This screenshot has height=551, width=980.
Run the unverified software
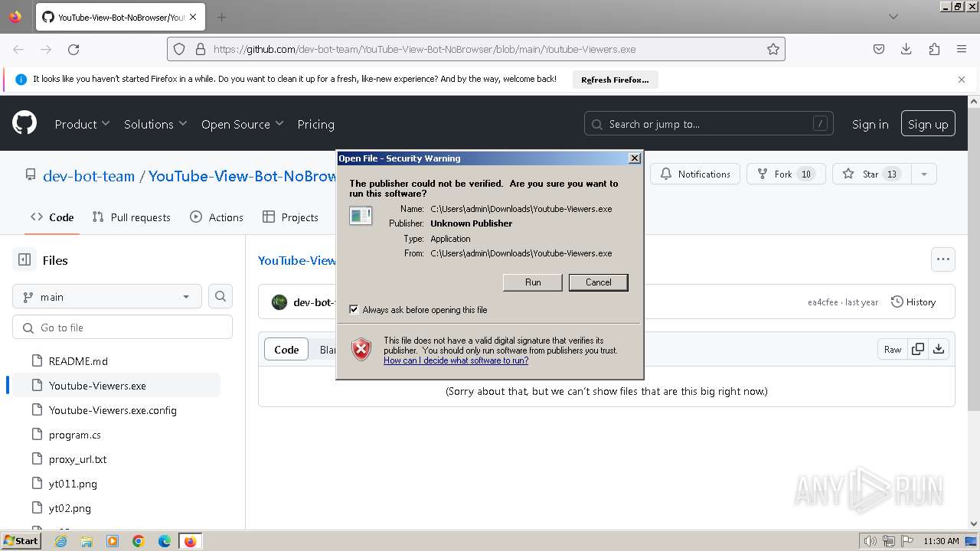coord(533,282)
